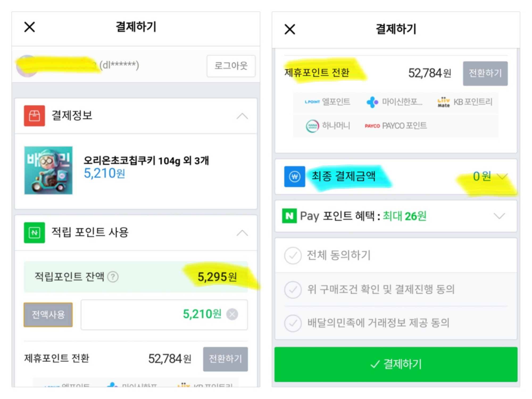The width and height of the screenshot is (532, 399).
Task: Select 하나머니 partner point option
Action: (x=328, y=126)
